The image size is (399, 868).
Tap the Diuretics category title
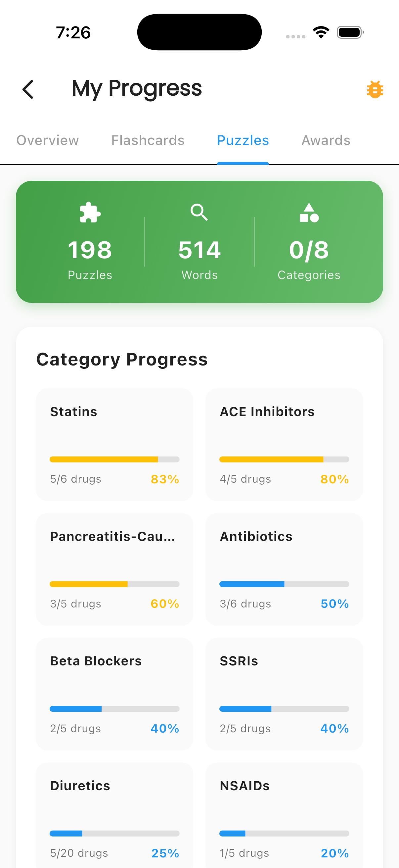(80, 786)
